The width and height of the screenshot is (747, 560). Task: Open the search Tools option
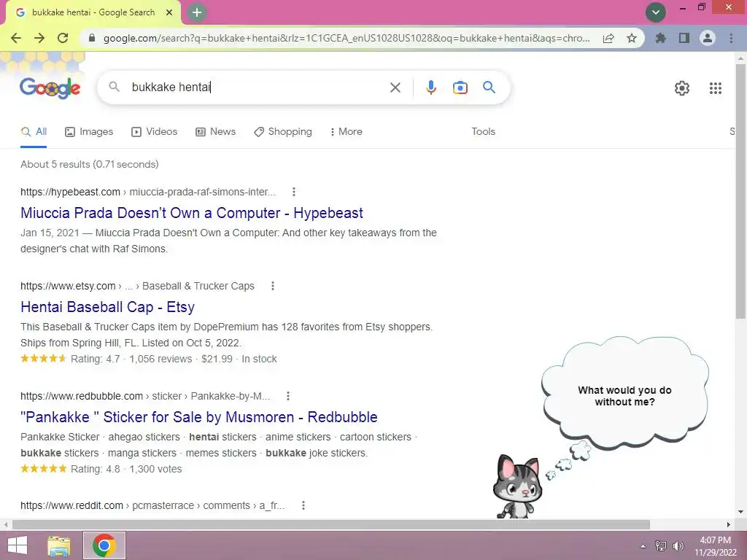tap(483, 132)
